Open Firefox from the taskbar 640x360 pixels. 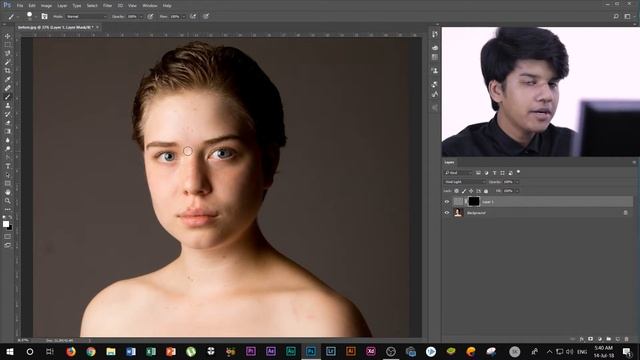pos(71,351)
